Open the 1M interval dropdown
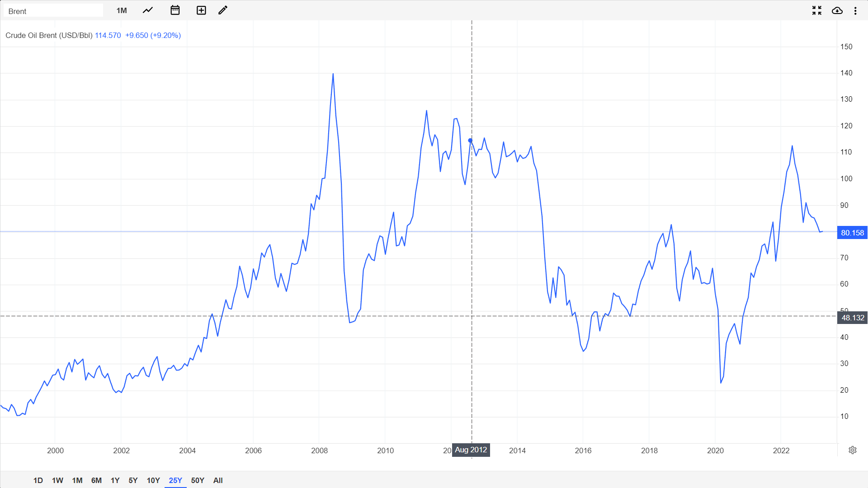868x488 pixels. (x=122, y=10)
